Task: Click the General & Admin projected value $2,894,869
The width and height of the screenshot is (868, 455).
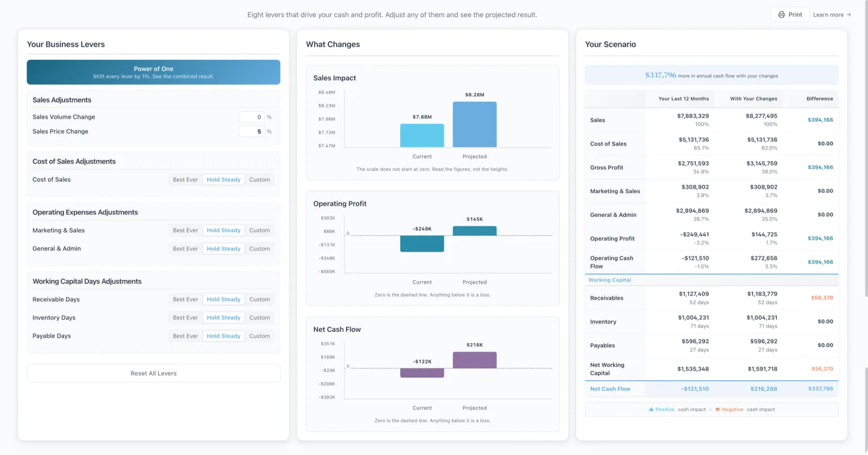Action: click(761, 211)
